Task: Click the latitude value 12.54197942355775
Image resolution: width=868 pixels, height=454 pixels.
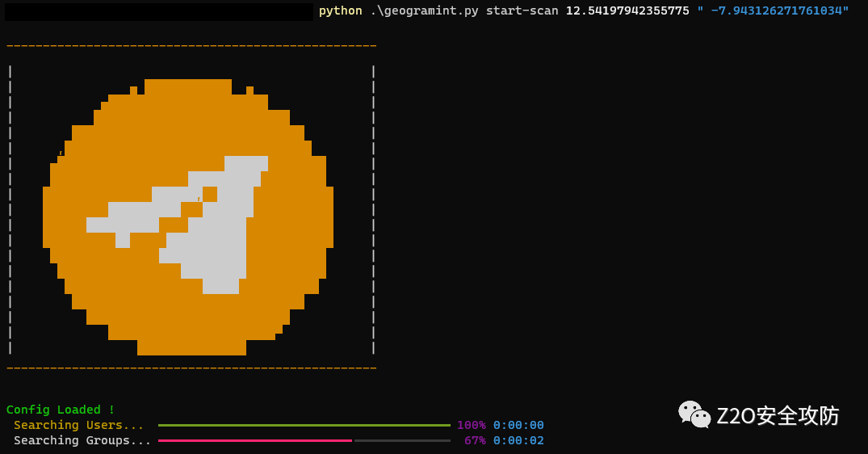Action: click(627, 11)
